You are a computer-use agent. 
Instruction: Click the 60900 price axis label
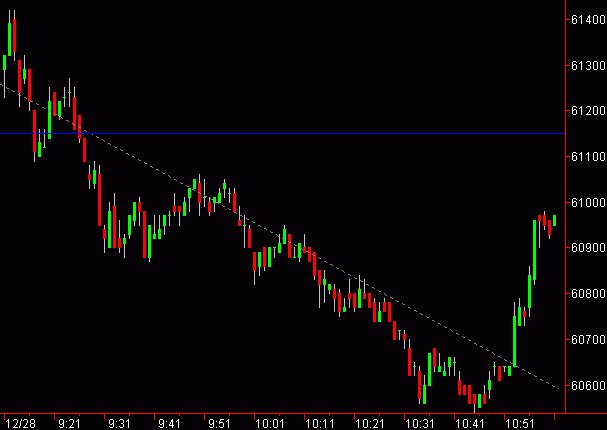point(588,248)
